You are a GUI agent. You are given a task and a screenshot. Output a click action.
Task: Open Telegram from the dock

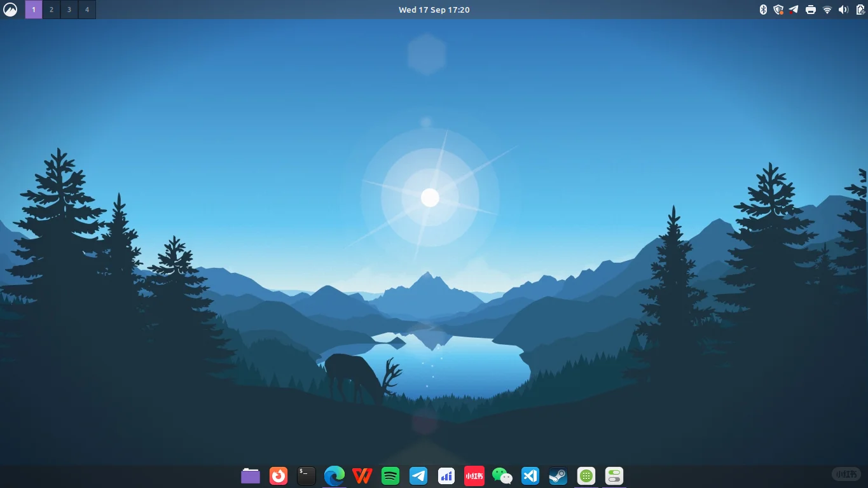click(418, 475)
